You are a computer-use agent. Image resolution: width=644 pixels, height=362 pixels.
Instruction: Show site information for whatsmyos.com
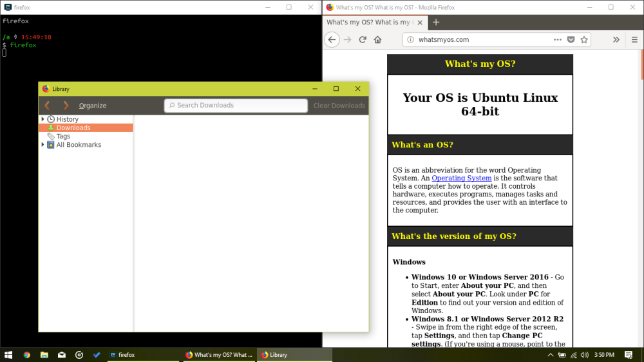coord(410,39)
